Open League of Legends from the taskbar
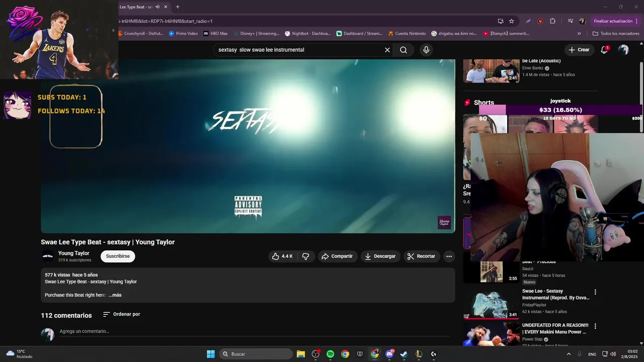 pyautogui.click(x=419, y=354)
